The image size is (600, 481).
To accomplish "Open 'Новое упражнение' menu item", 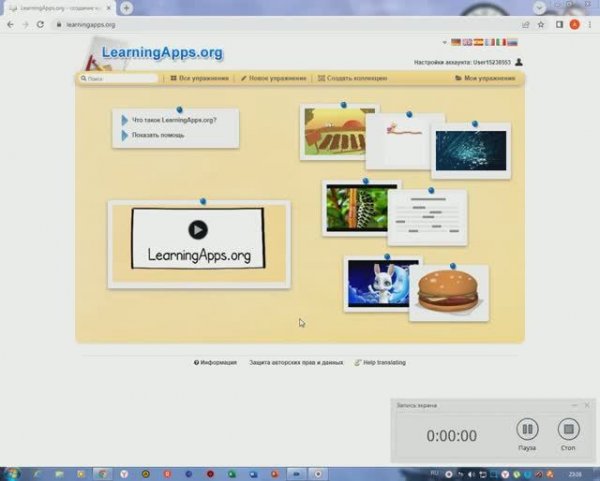I will [274, 78].
